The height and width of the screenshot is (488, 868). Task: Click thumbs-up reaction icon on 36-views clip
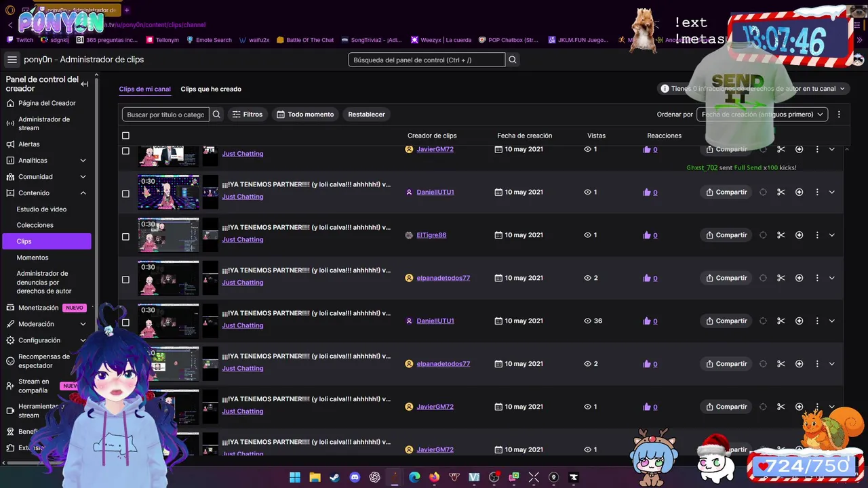[646, 321]
